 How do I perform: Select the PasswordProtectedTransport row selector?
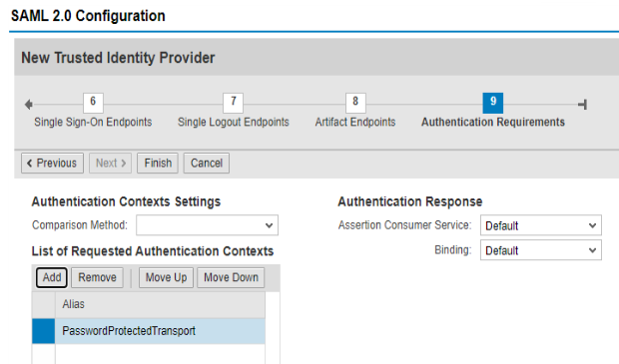(x=43, y=331)
